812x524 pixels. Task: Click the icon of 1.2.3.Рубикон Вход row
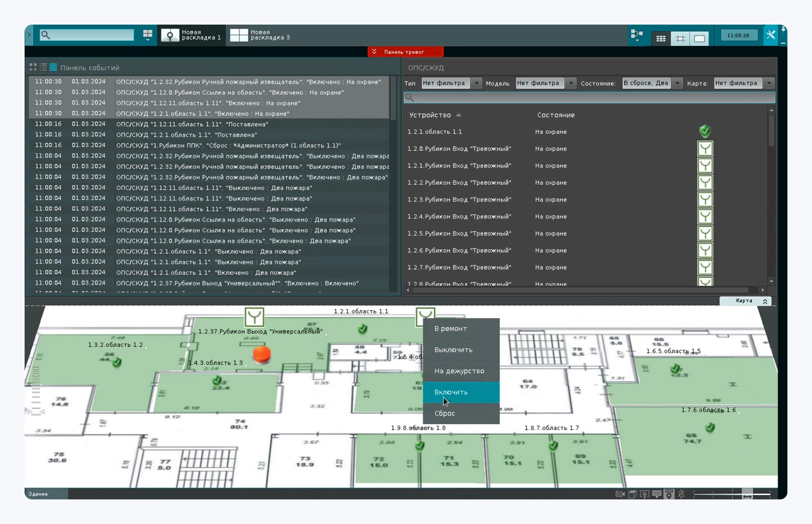(x=705, y=200)
